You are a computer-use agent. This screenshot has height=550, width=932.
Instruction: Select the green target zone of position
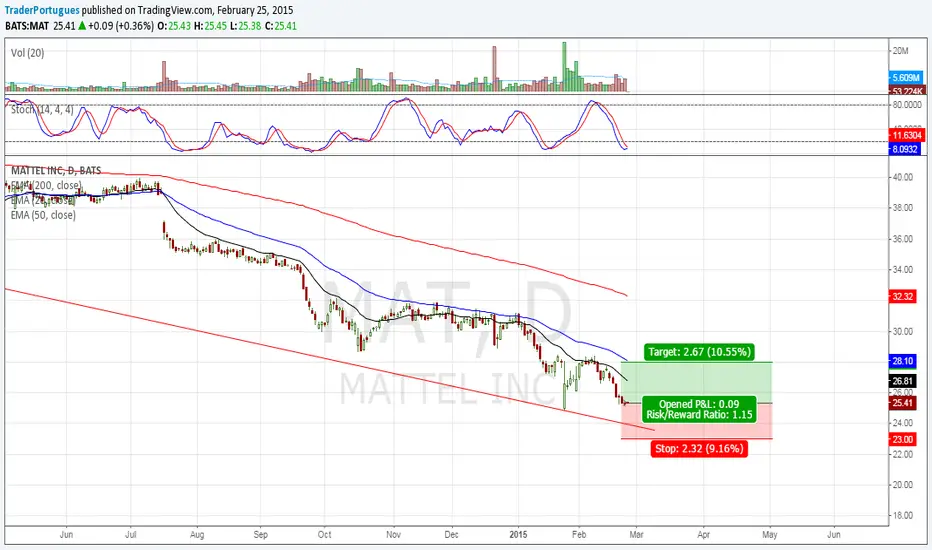pos(697,382)
